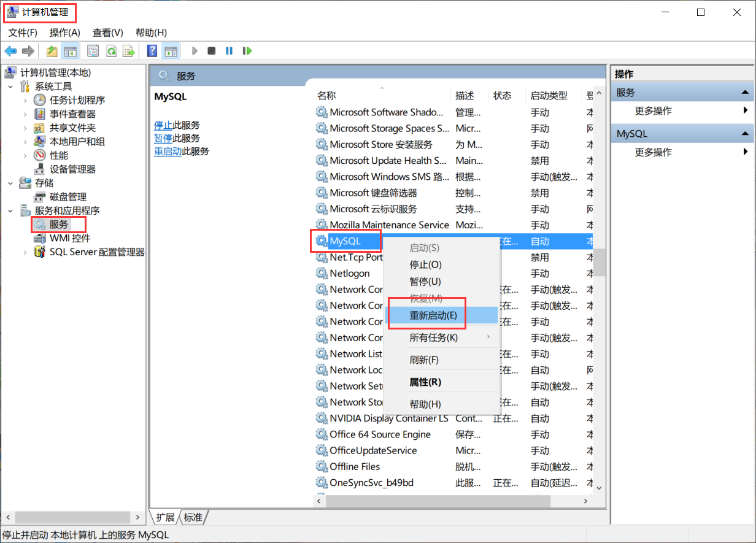Screen dimensions: 756x543
Task: Sort by the 启动类型 column header
Action: tap(553, 96)
